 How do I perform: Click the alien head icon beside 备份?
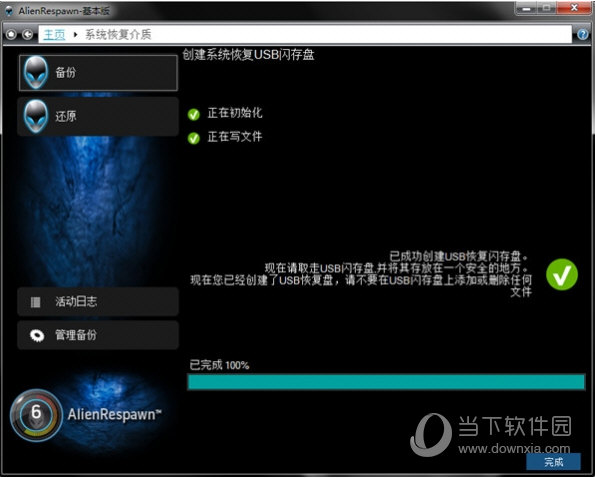[36, 72]
